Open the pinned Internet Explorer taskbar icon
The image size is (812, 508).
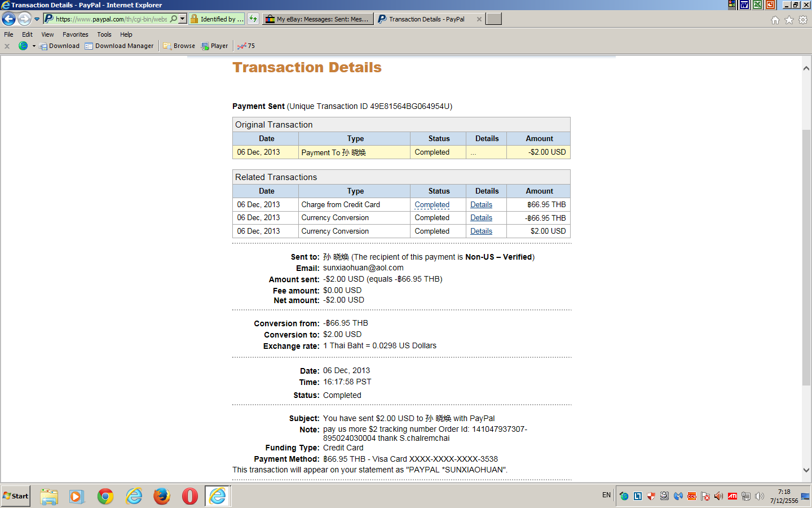[134, 496]
